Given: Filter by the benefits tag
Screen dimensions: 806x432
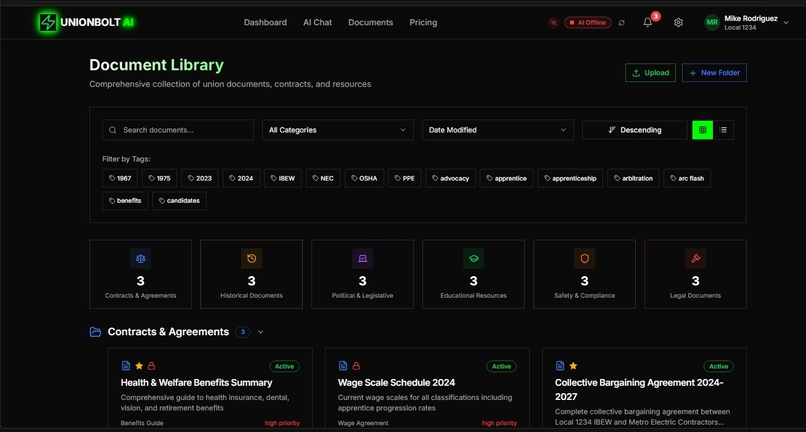Looking at the screenshot, I should pyautogui.click(x=125, y=201).
